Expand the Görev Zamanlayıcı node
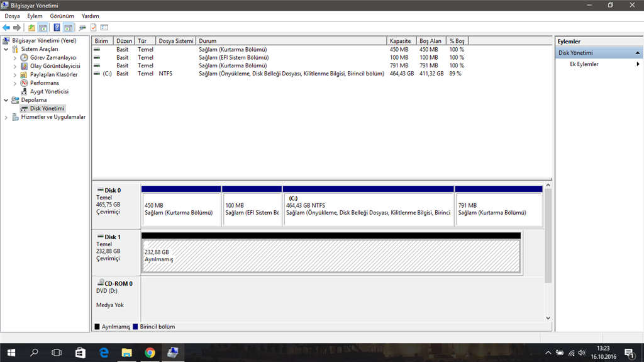This screenshot has height=362, width=644. coord(15,57)
